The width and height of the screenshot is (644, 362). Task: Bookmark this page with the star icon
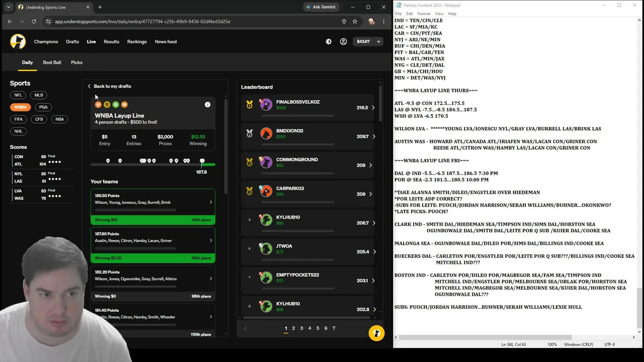click(x=355, y=22)
